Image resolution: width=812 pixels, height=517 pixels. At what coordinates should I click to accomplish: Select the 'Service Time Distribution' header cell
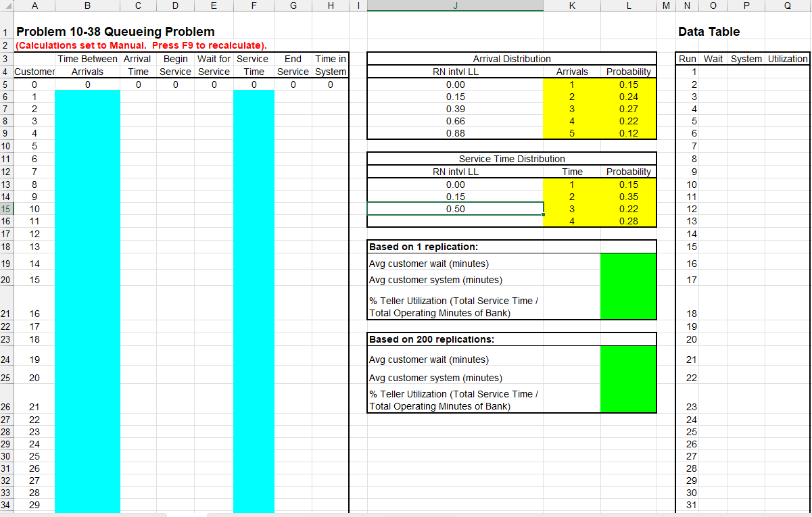click(511, 159)
